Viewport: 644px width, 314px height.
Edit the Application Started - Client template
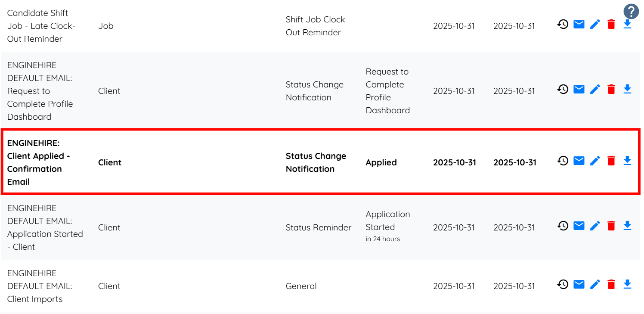pyautogui.click(x=595, y=226)
